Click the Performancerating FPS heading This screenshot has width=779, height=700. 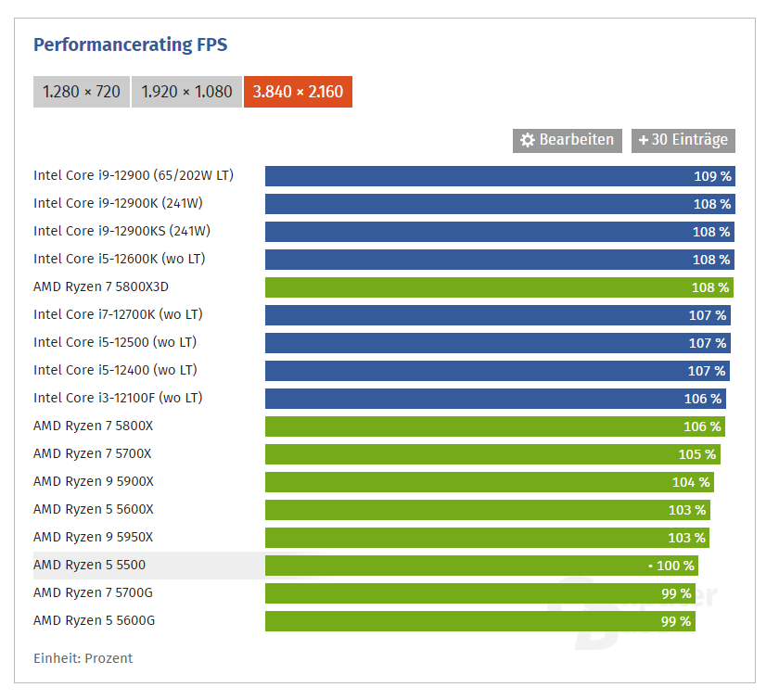click(x=130, y=45)
